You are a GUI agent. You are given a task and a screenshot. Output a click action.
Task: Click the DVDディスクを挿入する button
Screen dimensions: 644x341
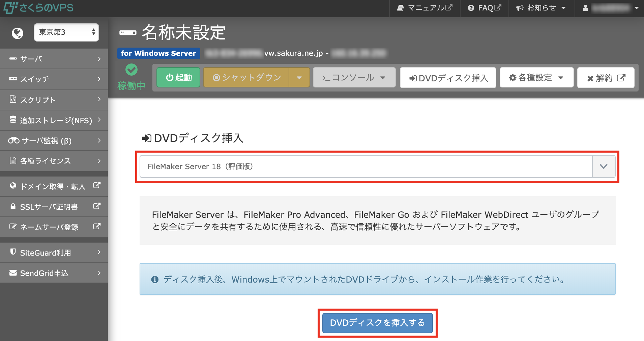tap(377, 323)
